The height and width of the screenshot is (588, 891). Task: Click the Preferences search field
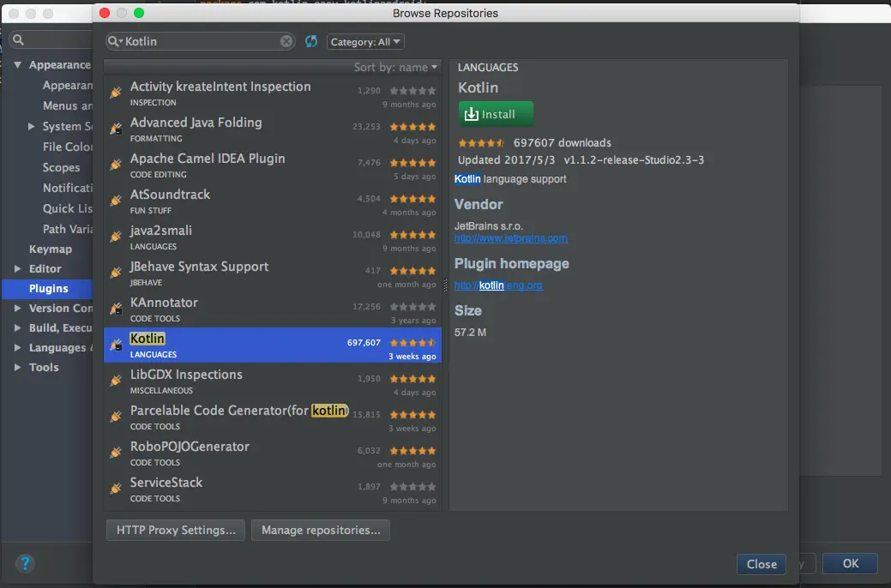coord(51,39)
